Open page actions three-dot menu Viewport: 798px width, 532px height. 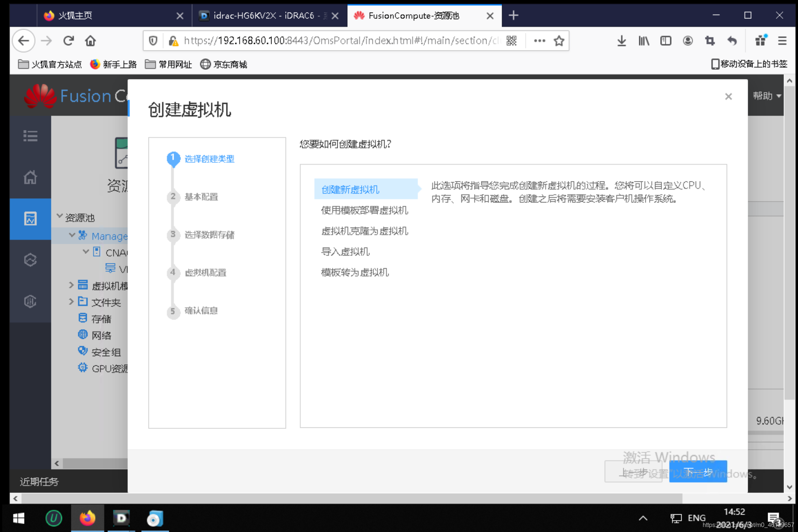tap(539, 41)
